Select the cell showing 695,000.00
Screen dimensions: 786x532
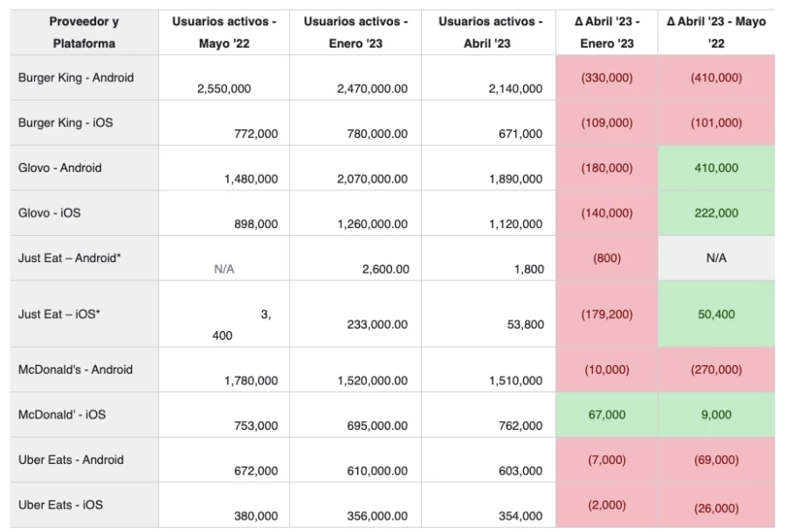[355, 415]
